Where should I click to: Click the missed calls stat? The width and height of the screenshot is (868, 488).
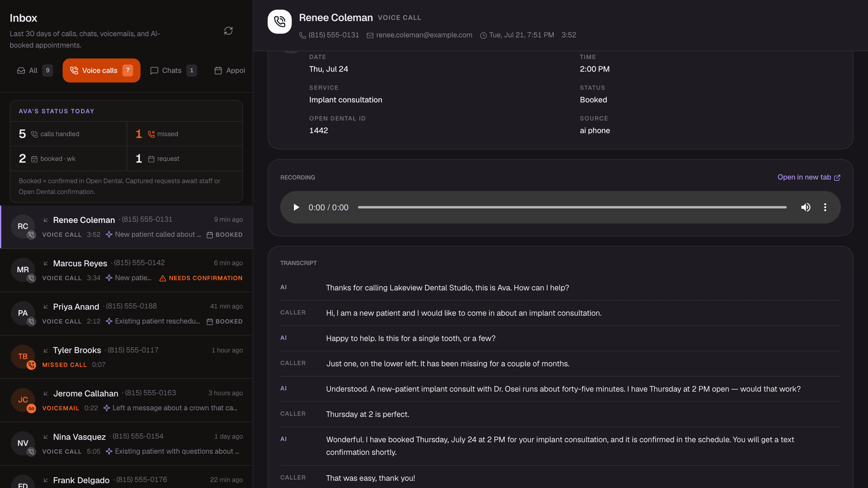pos(184,134)
